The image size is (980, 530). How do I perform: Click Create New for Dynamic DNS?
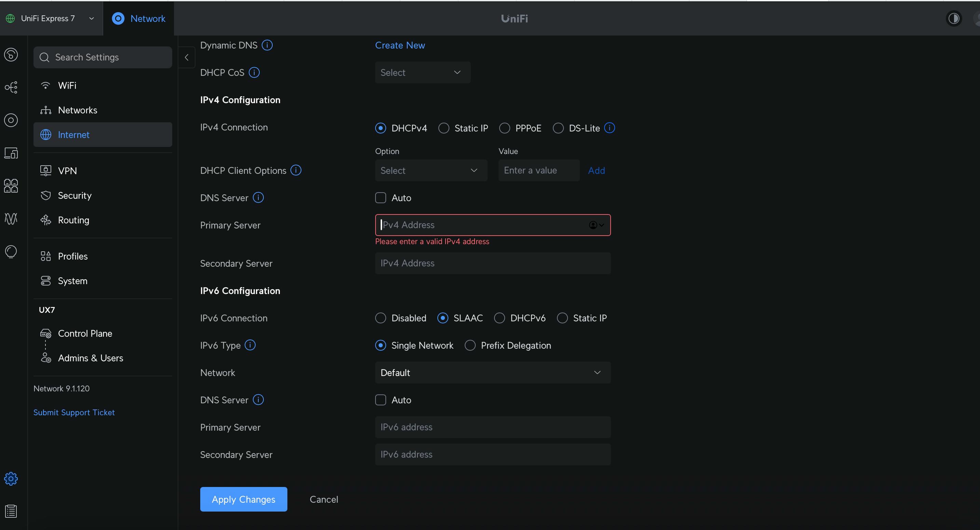[400, 45]
